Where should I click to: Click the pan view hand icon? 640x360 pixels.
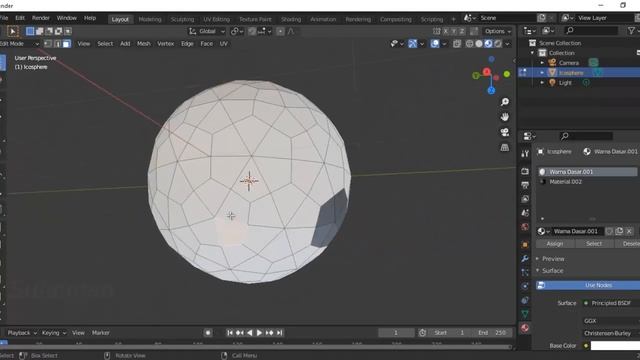505,117
